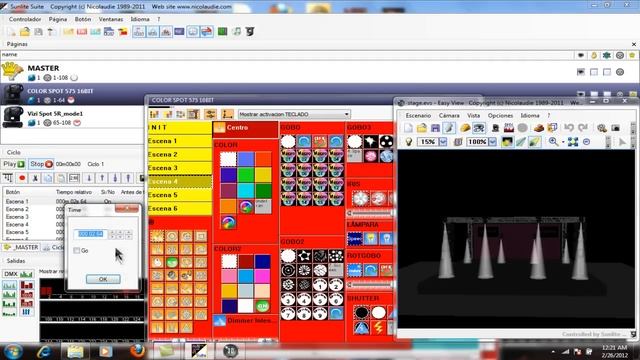The height and width of the screenshot is (360, 640).
Task: Click the green square icon in main toolbar
Action: [x=222, y=31]
